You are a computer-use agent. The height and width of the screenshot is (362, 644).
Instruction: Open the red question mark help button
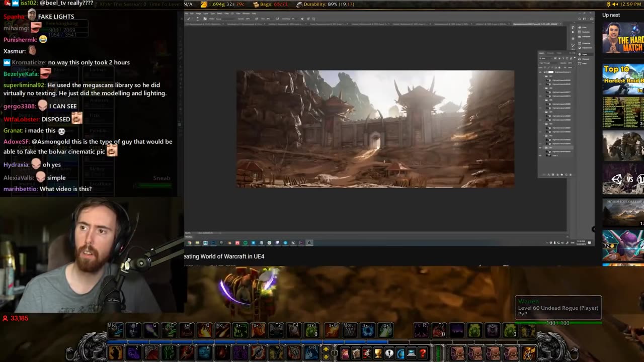click(423, 353)
